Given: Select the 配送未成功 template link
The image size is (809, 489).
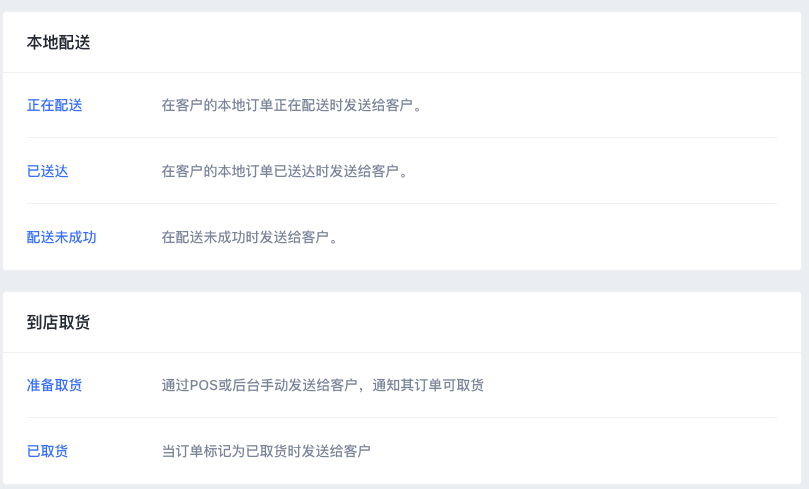Looking at the screenshot, I should point(61,237).
